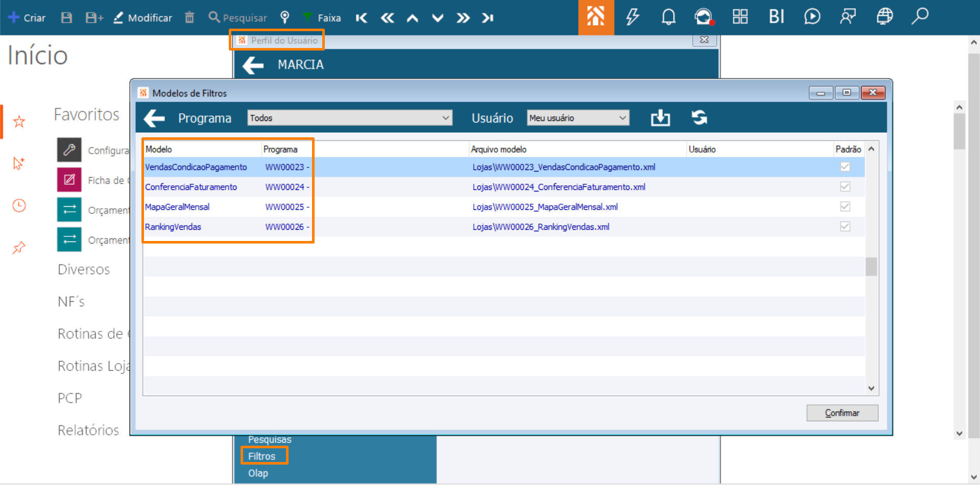This screenshot has width=980, height=485.
Task: Click the refresh sync icon in filter toolbar
Action: point(699,118)
